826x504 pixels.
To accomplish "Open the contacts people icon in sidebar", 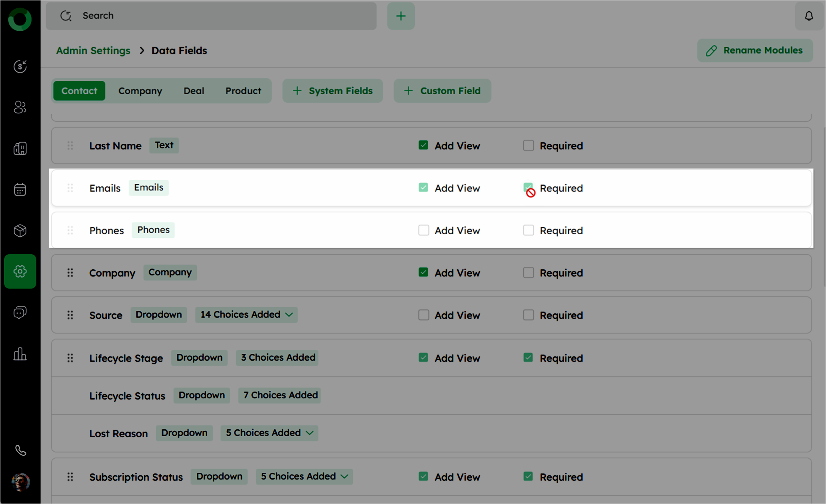I will [20, 108].
